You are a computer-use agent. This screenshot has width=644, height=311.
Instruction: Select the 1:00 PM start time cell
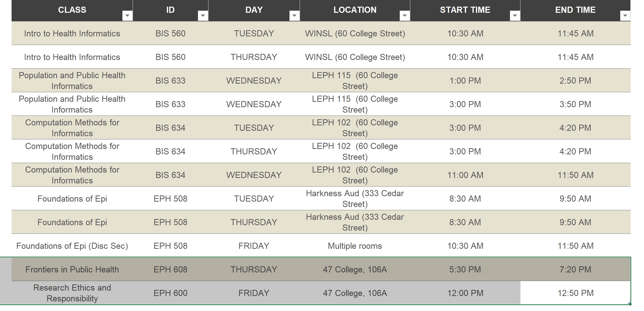point(465,80)
